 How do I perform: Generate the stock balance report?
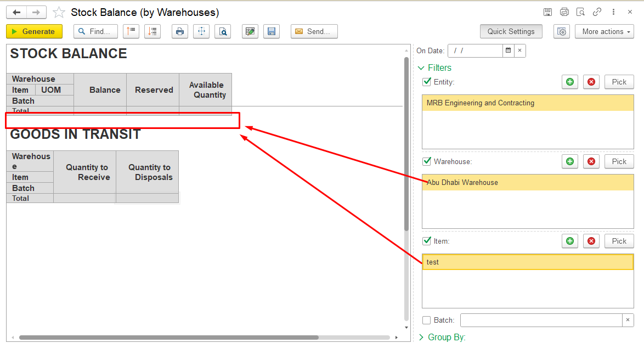34,32
